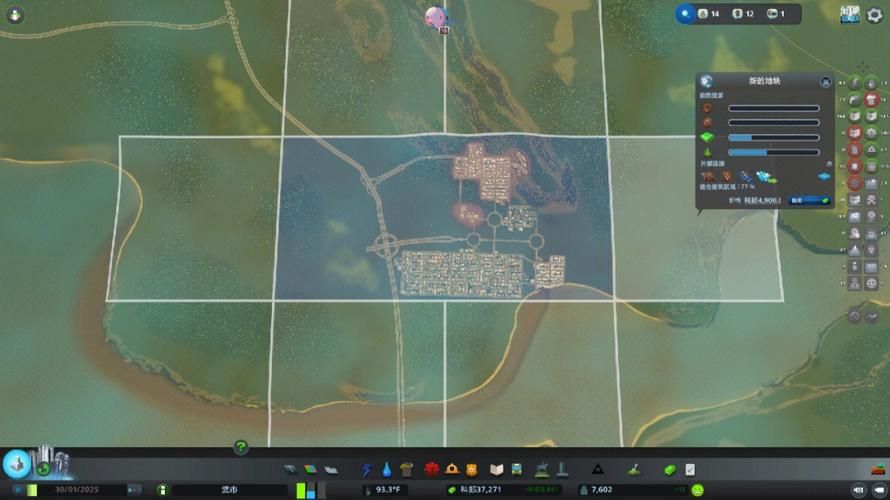Toggle the water info view button

click(x=871, y=83)
